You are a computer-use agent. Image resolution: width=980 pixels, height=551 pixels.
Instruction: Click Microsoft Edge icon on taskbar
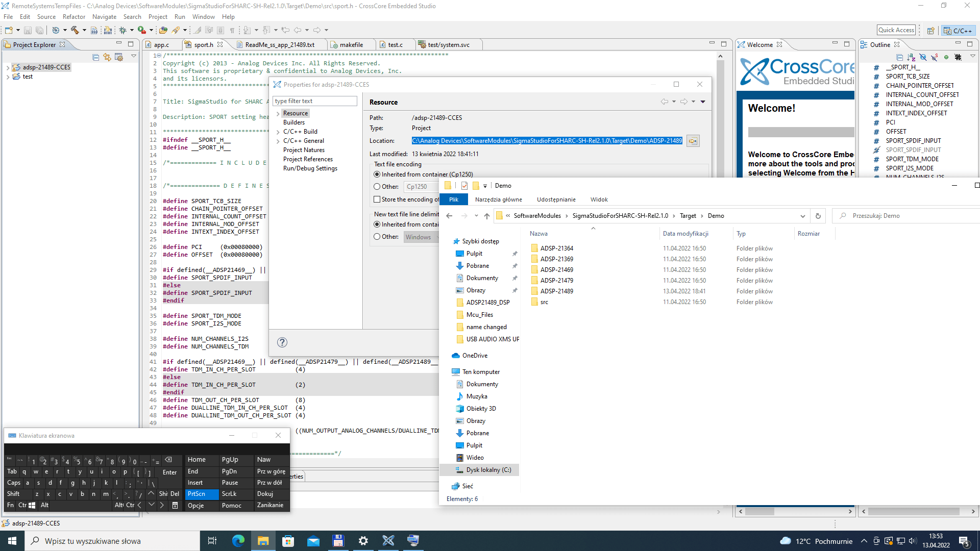pyautogui.click(x=238, y=541)
